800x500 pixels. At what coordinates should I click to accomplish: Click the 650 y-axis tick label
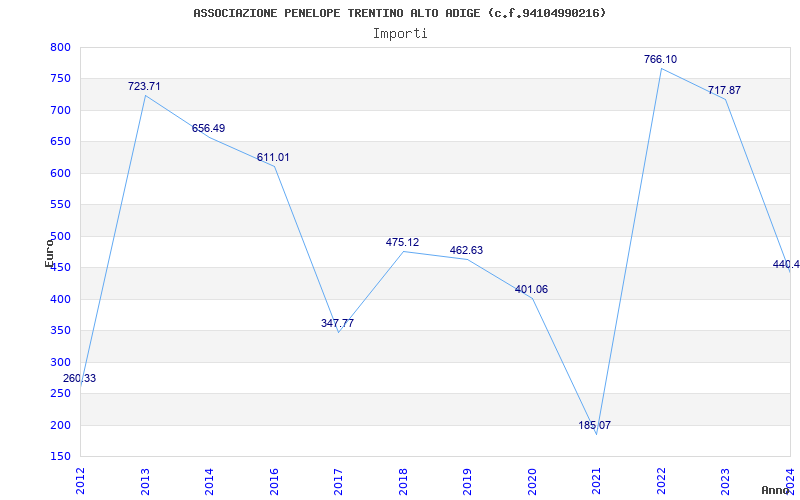tap(60, 142)
